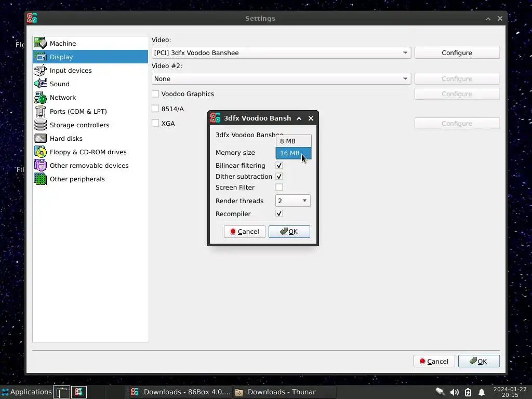Open the Video card dropdown
This screenshot has width=532, height=399.
(x=281, y=52)
